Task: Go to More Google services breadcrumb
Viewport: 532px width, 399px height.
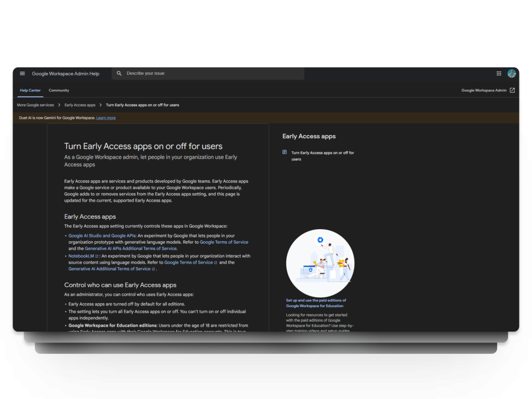Action: coord(35,105)
